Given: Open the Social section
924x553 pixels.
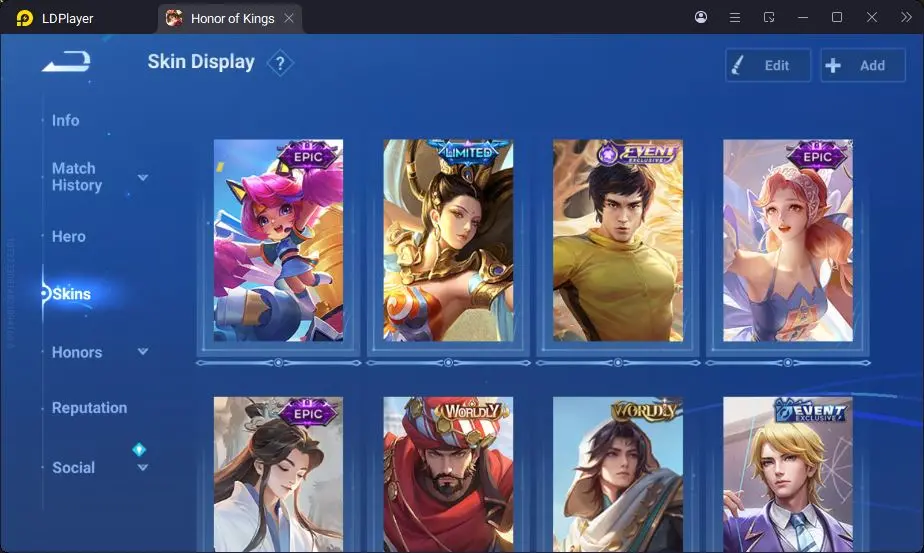Looking at the screenshot, I should (x=74, y=468).
